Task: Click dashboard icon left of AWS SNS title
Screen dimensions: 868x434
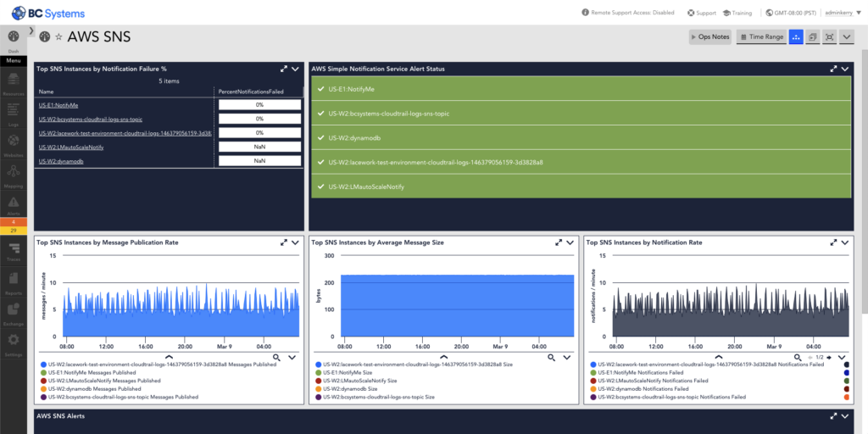Action: coord(45,37)
